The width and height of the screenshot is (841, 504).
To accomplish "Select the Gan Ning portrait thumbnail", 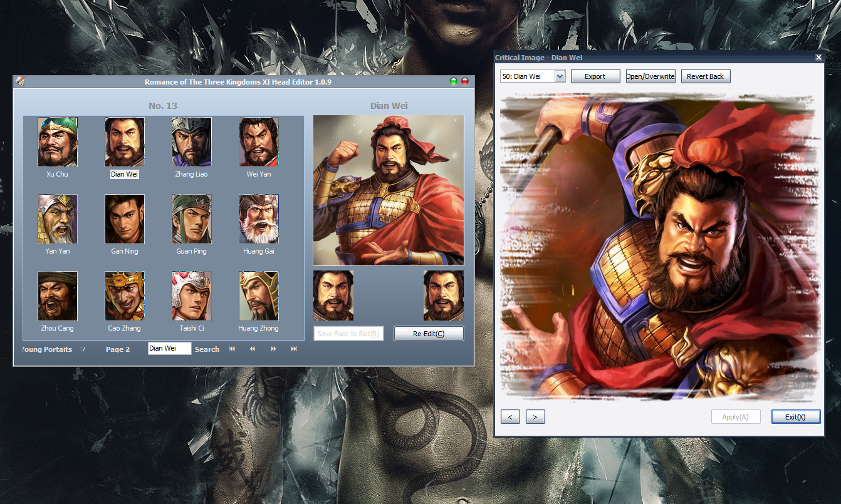I will (x=125, y=219).
